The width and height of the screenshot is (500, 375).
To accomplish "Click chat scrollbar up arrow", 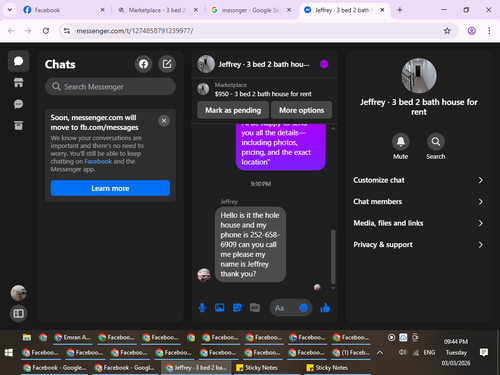I will 333,128.
